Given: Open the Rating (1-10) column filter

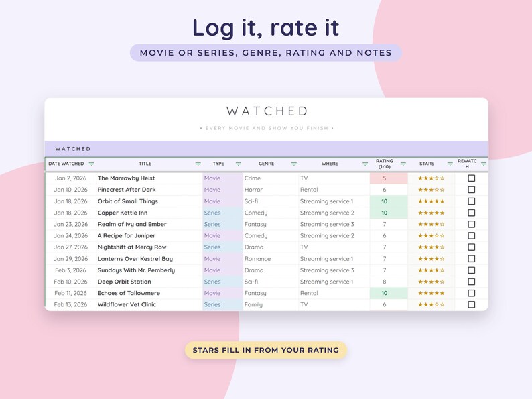Looking at the screenshot, I should pos(403,164).
